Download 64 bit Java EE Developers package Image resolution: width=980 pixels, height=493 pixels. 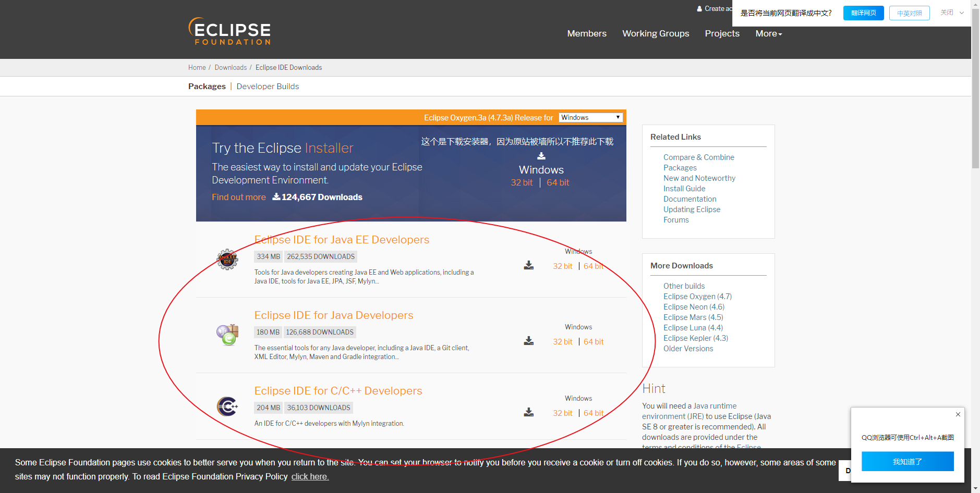[x=594, y=266]
